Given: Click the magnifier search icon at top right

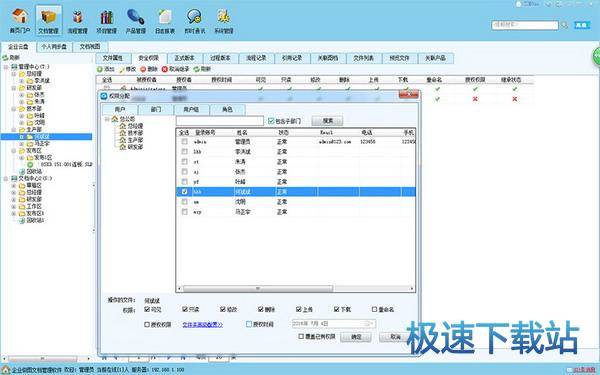Looking at the screenshot, I should tap(564, 25).
